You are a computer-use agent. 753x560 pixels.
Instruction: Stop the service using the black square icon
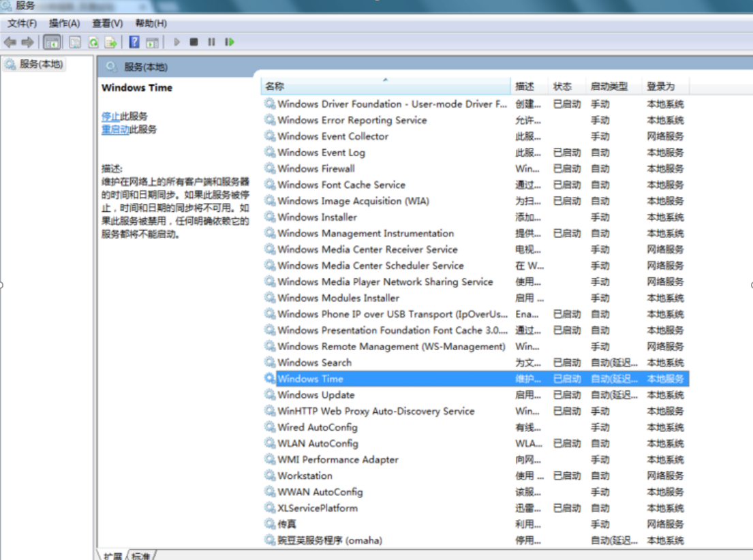pyautogui.click(x=194, y=43)
